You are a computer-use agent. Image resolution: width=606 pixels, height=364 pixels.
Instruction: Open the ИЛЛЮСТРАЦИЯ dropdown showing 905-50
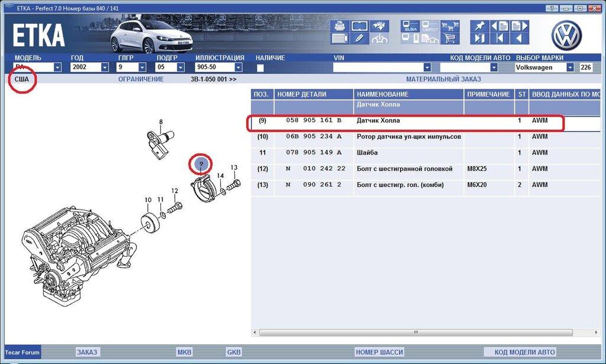pyautogui.click(x=238, y=67)
